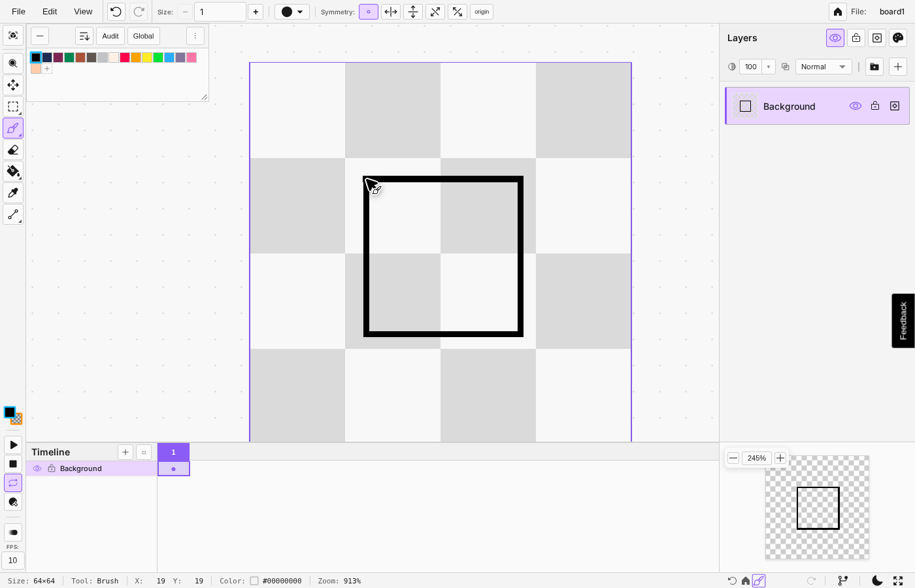
Task: Add a new color to the palette
Action: [x=47, y=69]
